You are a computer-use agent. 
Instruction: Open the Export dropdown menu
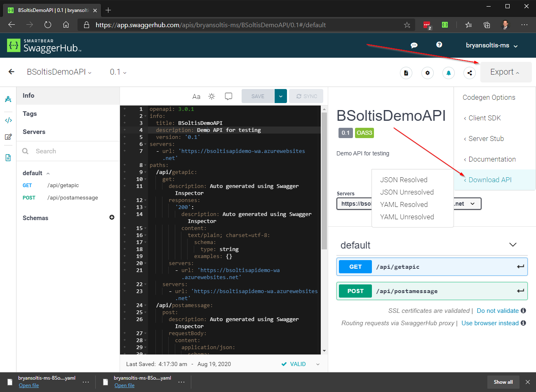tap(505, 72)
